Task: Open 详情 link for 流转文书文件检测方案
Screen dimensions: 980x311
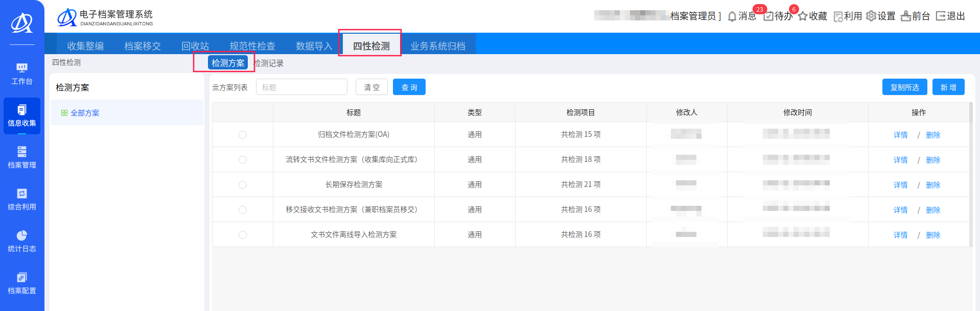Action: coord(900,160)
